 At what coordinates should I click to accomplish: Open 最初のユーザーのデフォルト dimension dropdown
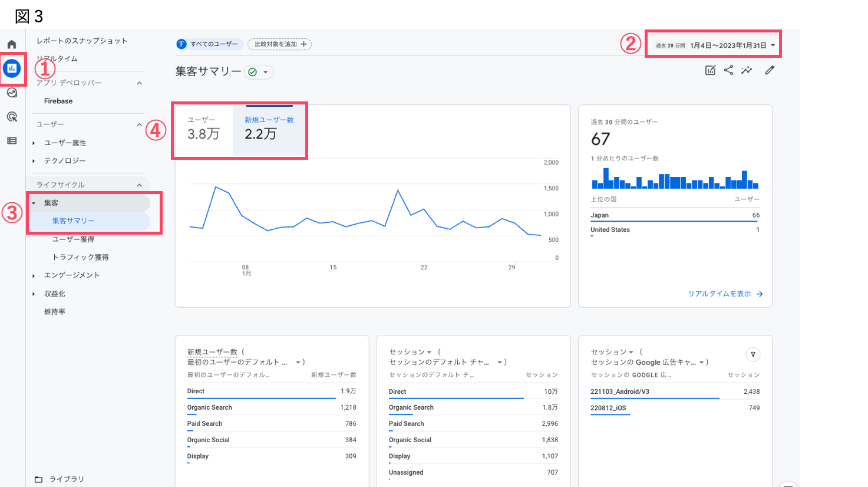point(299,363)
